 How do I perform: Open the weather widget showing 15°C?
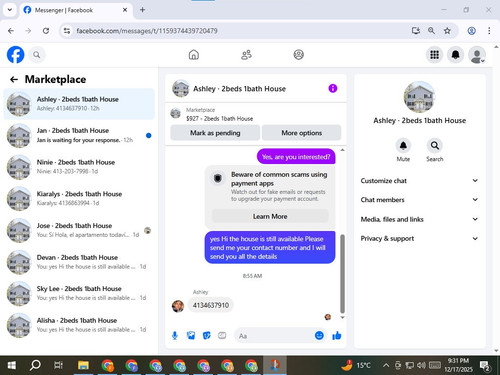(356, 365)
